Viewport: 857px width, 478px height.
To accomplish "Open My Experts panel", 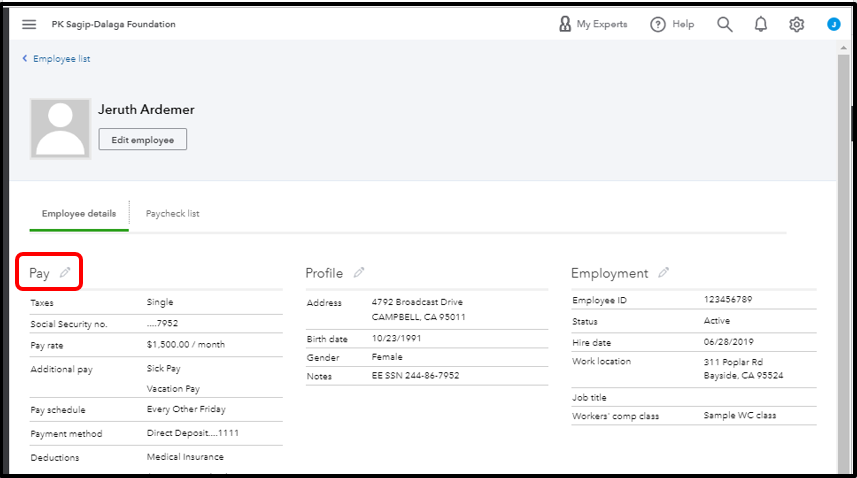I will [593, 25].
